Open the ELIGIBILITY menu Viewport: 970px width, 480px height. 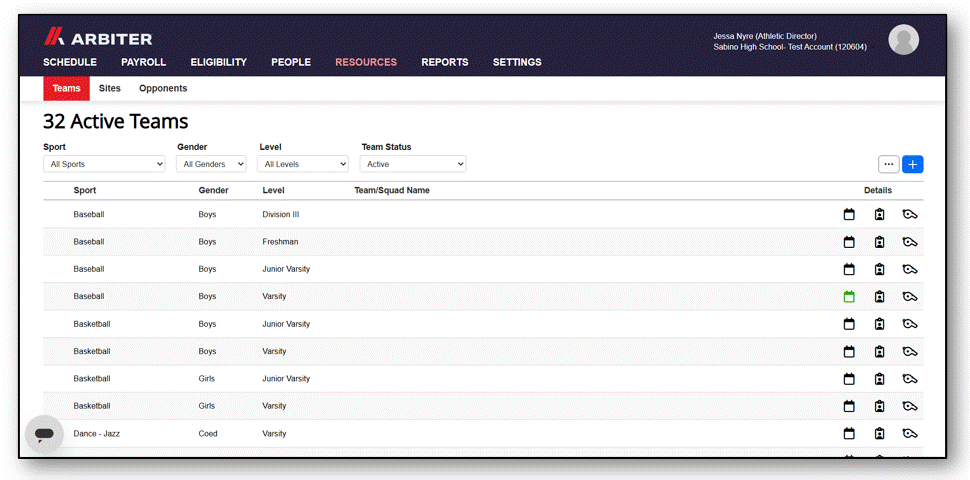pos(218,62)
